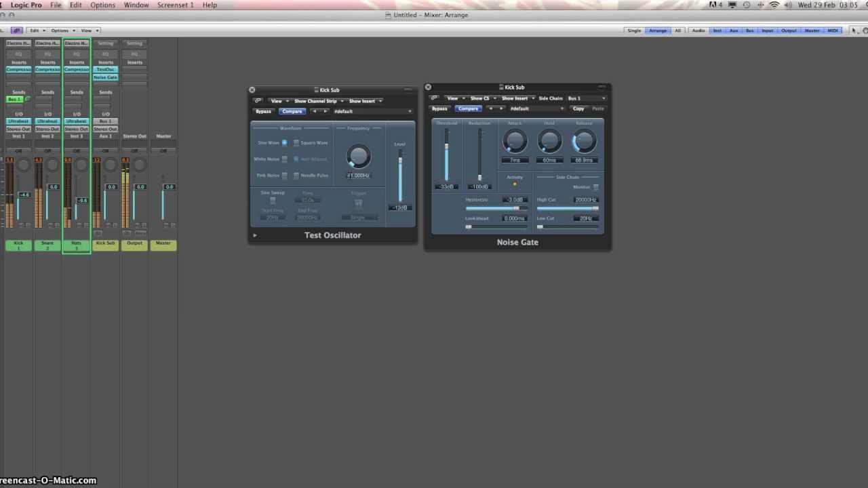Enable Sine Sweep checkbox

273,201
